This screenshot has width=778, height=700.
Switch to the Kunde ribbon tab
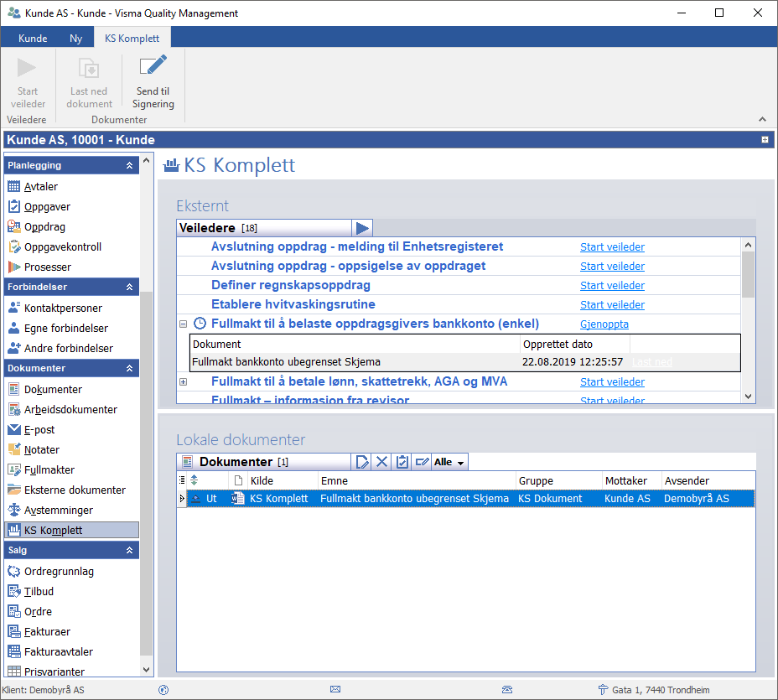tap(33, 38)
